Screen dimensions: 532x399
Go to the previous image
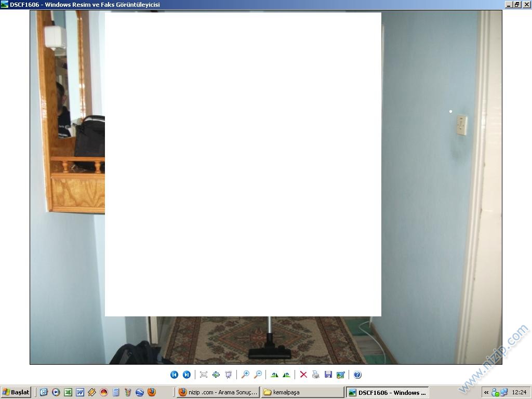coord(174,375)
